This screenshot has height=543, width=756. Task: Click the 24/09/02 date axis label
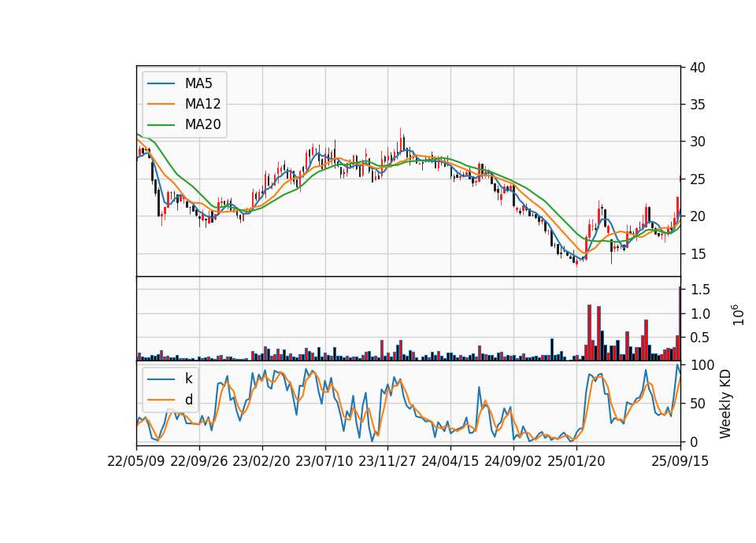tap(513, 461)
